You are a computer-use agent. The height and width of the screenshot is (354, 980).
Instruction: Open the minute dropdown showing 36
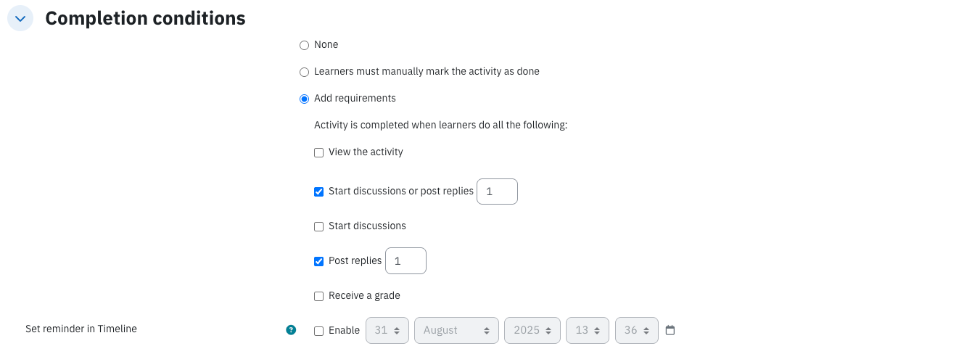click(637, 330)
